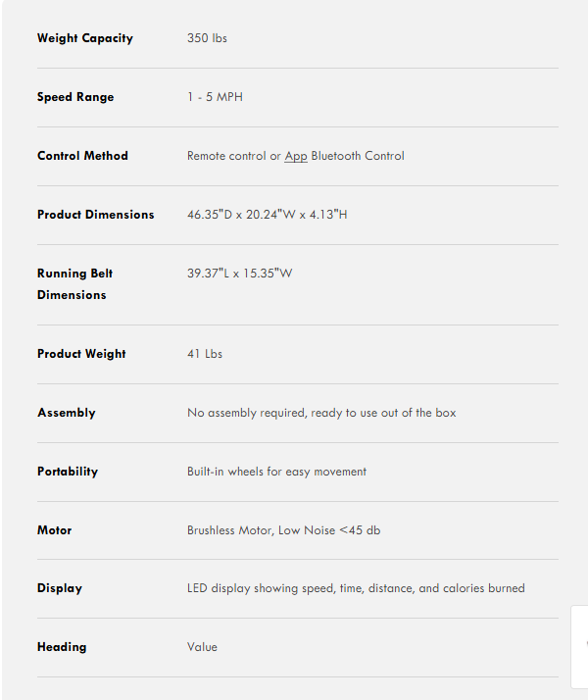
Task: Click the 41 Lbs value
Action: tap(205, 354)
